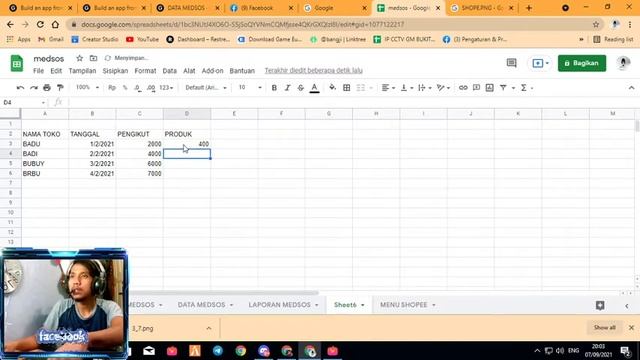The height and width of the screenshot is (360, 640).
Task: Open the Functions sigma dropdown
Action: pos(527,88)
